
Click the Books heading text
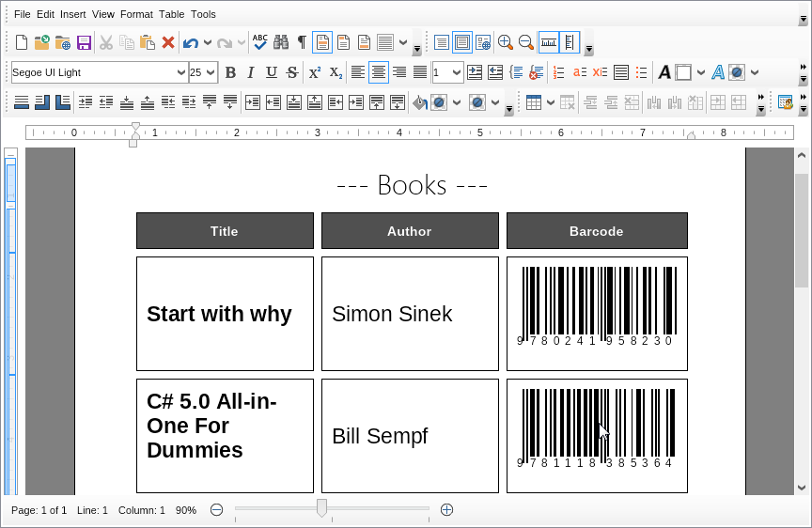[x=412, y=185]
